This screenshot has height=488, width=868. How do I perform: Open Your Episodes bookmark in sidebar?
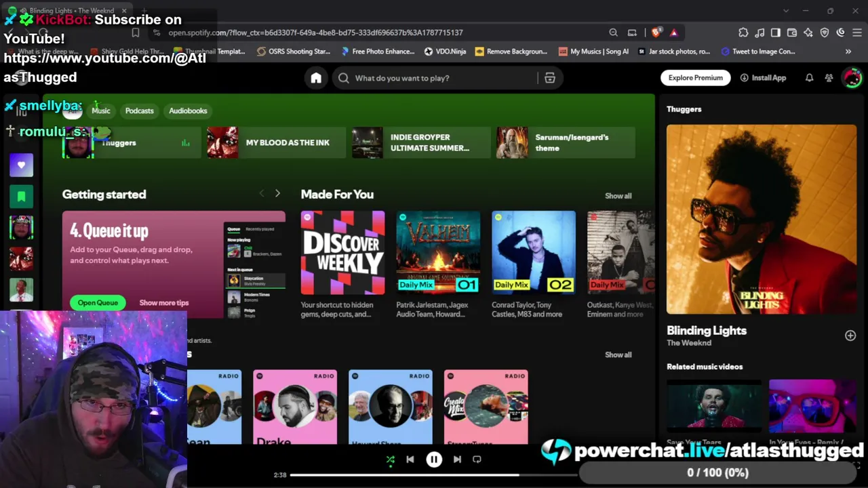click(x=21, y=197)
